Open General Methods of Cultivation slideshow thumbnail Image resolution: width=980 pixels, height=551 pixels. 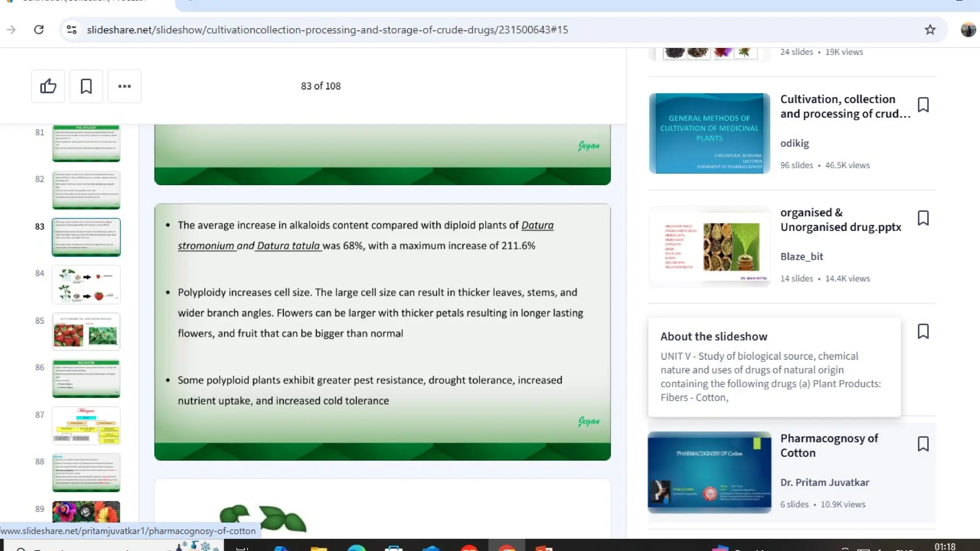[709, 133]
